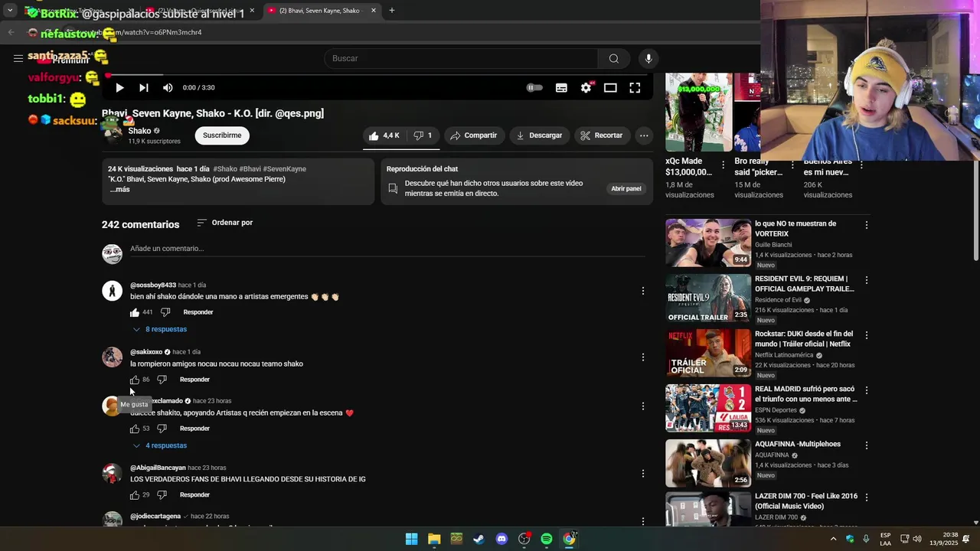This screenshot has height=551, width=980.
Task: Open a new browser tab
Action: coord(392,11)
